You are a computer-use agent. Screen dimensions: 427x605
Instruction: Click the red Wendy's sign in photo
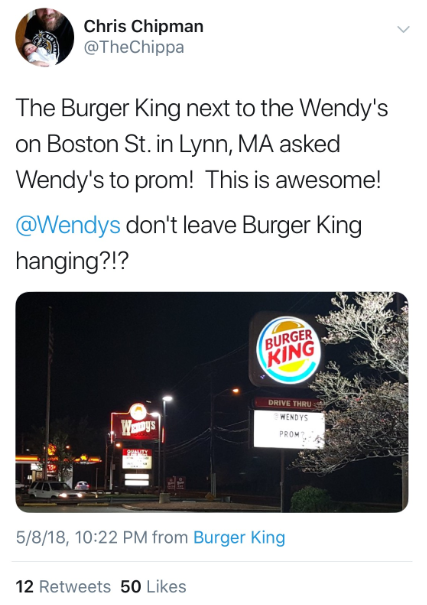pyautogui.click(x=137, y=422)
